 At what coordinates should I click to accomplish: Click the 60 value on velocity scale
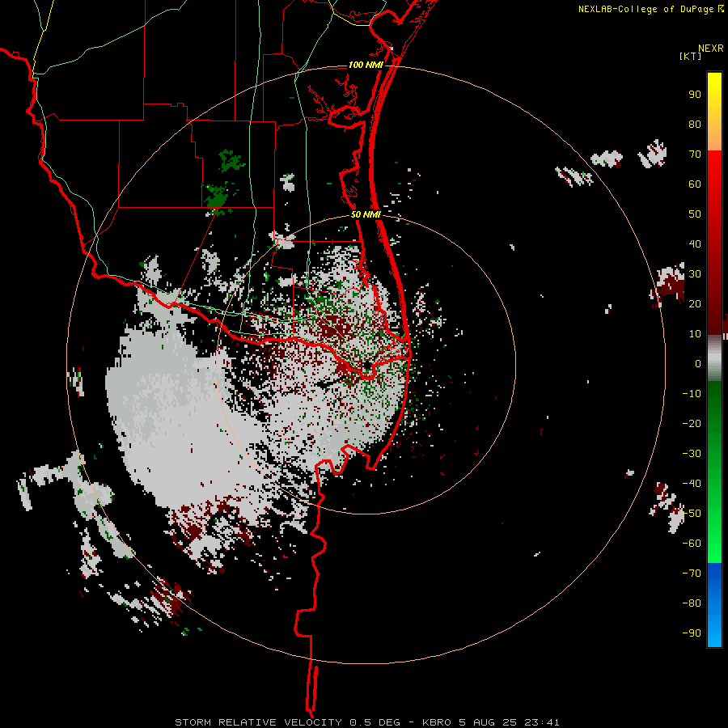click(x=695, y=184)
